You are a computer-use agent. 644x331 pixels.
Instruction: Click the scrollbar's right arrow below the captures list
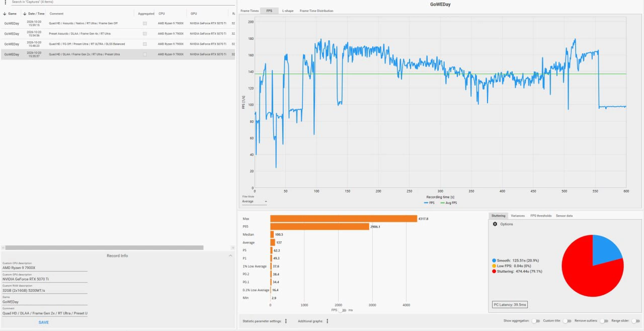(233, 248)
